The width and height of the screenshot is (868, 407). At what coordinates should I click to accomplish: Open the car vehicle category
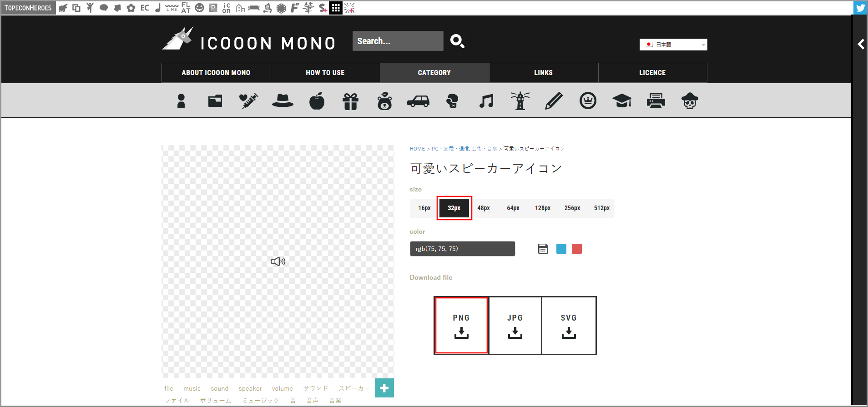click(419, 101)
